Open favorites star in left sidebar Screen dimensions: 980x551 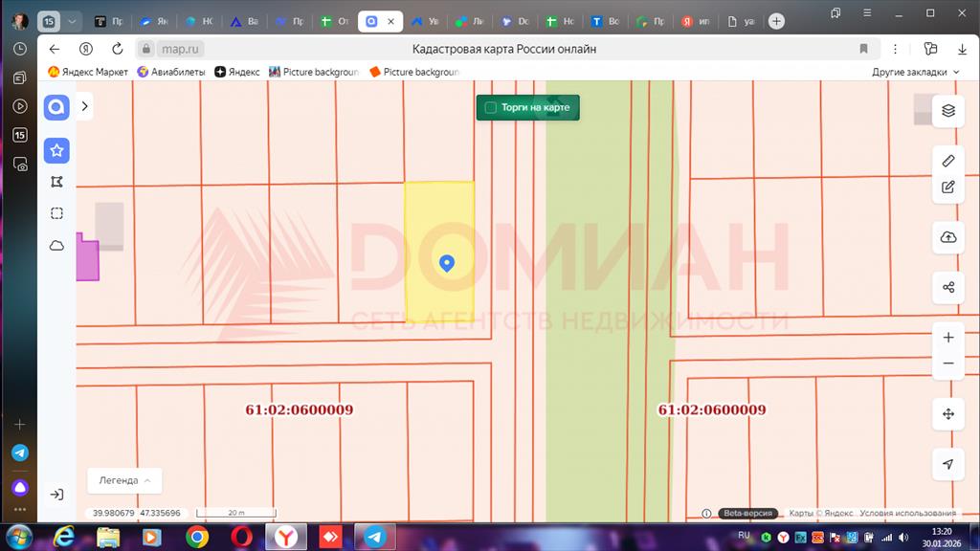point(56,150)
